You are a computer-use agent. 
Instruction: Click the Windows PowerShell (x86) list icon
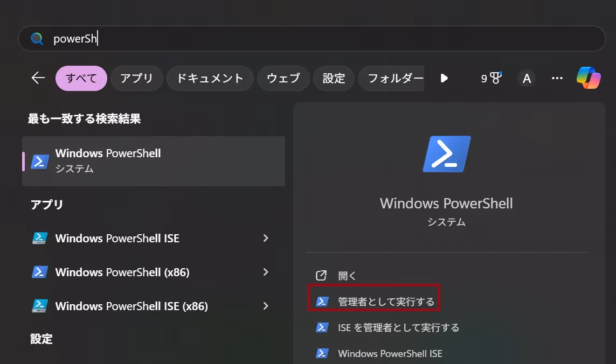tap(40, 272)
